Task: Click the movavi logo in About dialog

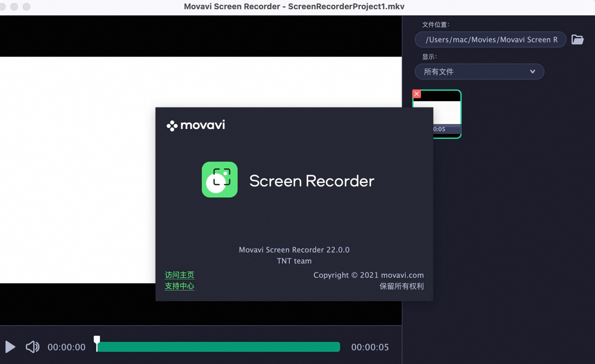Action: 196,125
